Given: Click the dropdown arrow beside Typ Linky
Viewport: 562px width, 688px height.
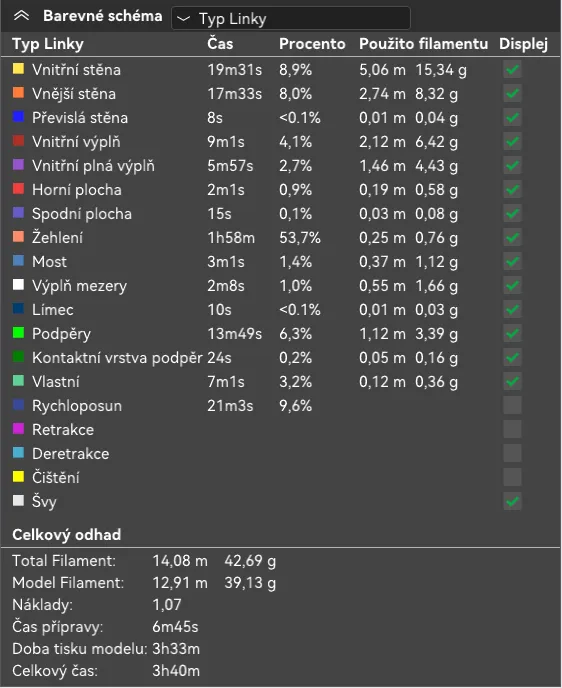Looking at the screenshot, I should [x=183, y=19].
